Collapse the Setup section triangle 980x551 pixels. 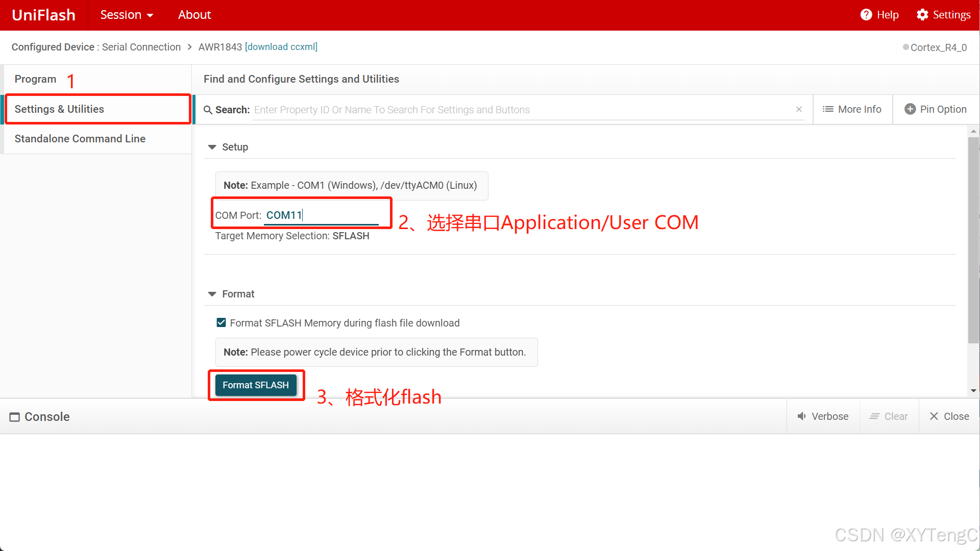click(x=212, y=147)
